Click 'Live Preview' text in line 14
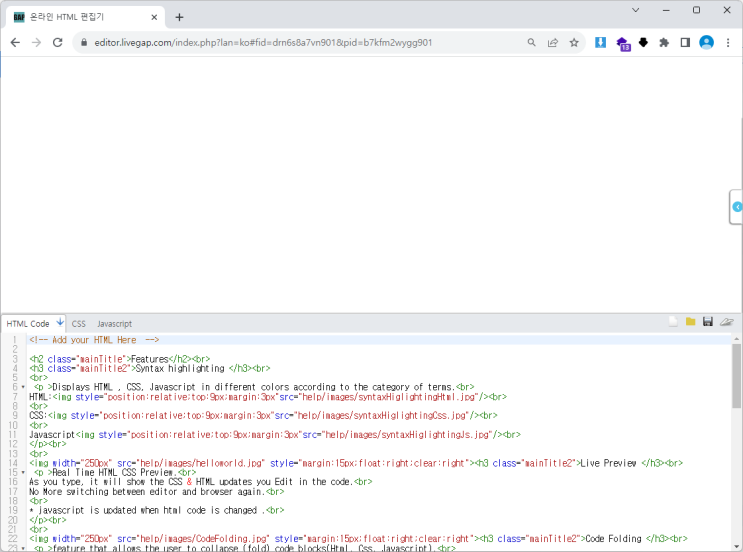This screenshot has height=552, width=743. [x=608, y=463]
